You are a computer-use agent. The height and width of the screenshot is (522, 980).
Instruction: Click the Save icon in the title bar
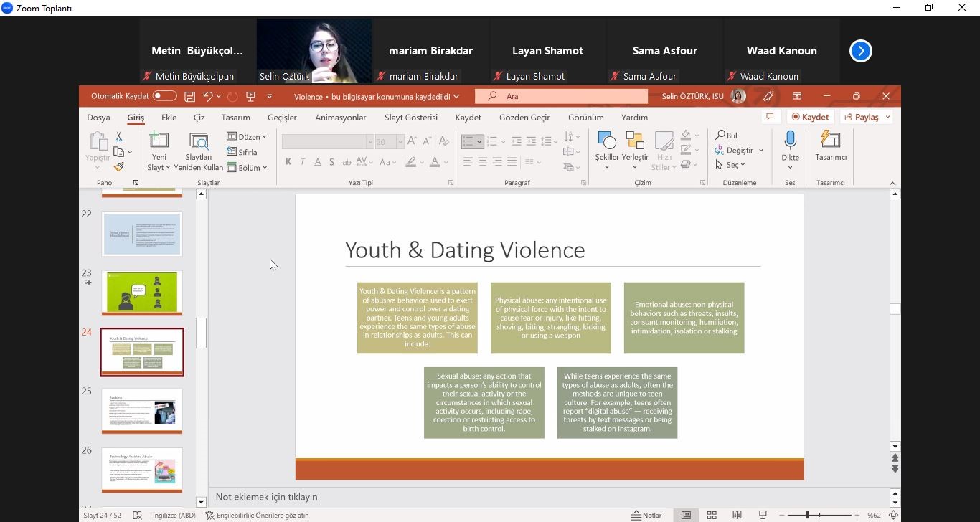[x=189, y=96]
